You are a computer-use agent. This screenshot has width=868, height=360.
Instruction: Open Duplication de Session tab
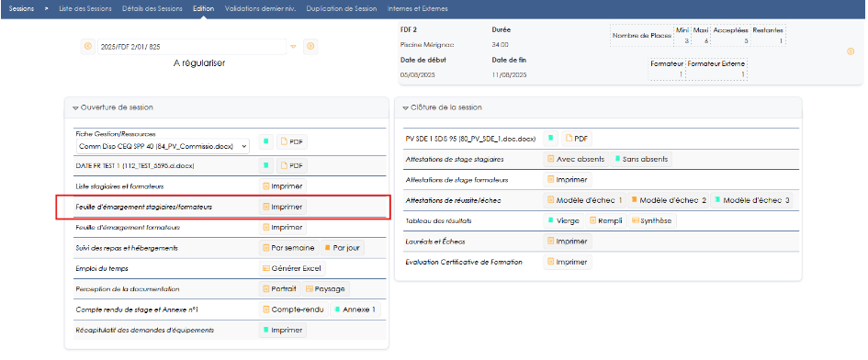(341, 9)
